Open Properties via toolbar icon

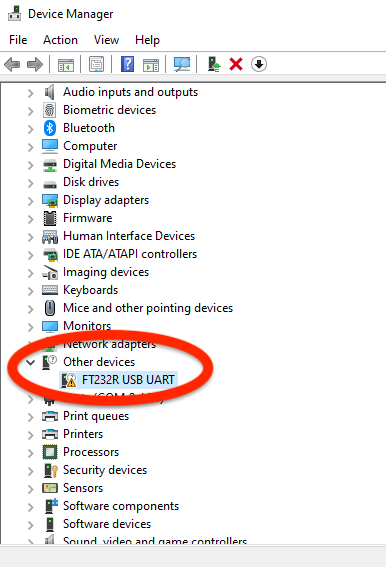pos(96,64)
